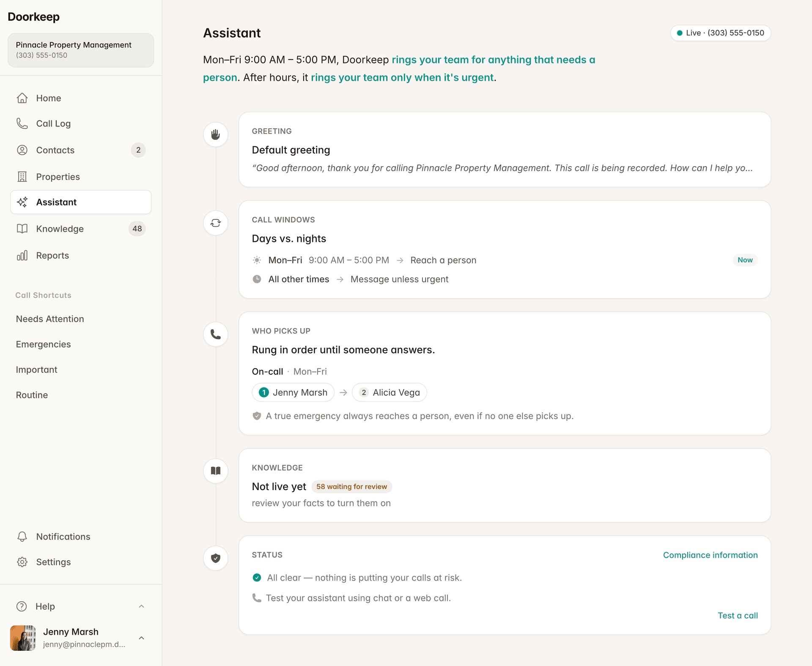This screenshot has height=666, width=812.
Task: Click the Properties building icon
Action: click(x=22, y=177)
